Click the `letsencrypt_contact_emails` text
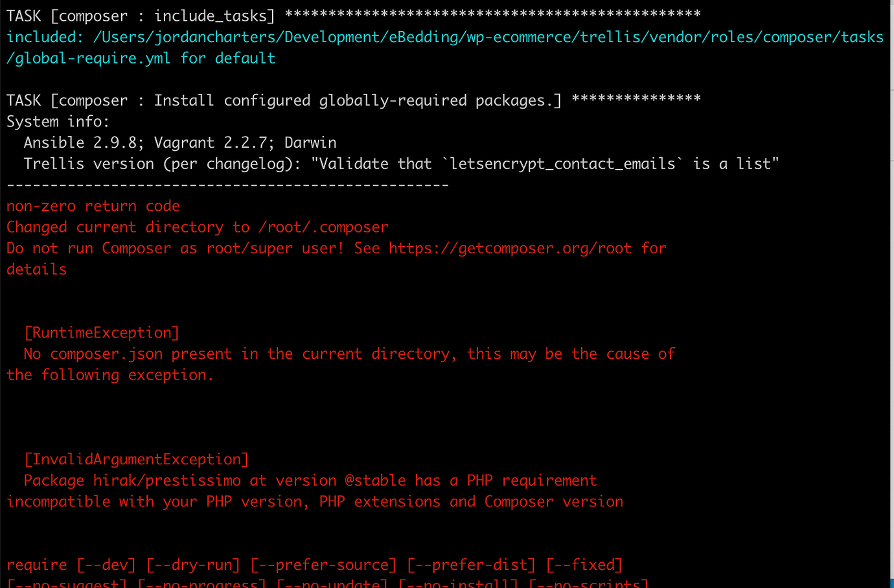 [x=562, y=164]
